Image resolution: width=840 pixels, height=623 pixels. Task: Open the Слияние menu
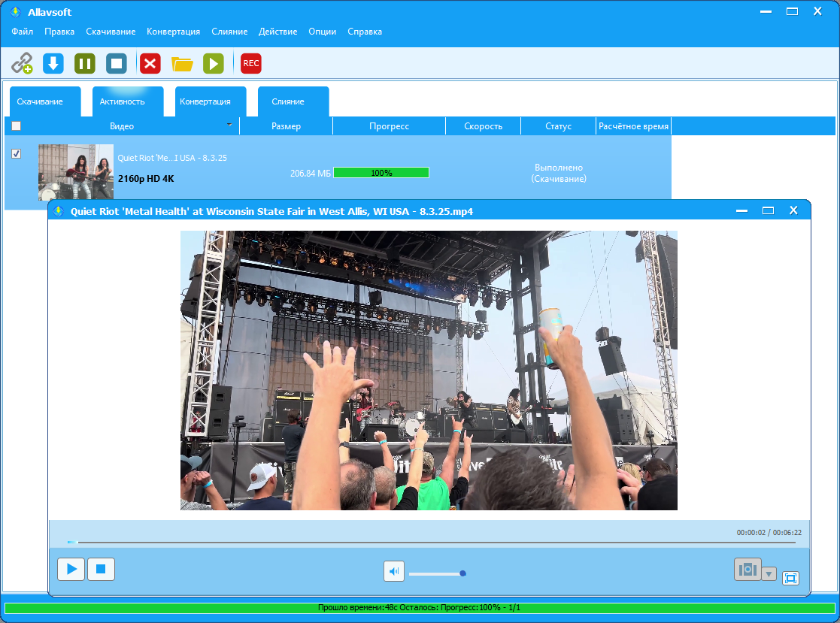click(x=229, y=32)
